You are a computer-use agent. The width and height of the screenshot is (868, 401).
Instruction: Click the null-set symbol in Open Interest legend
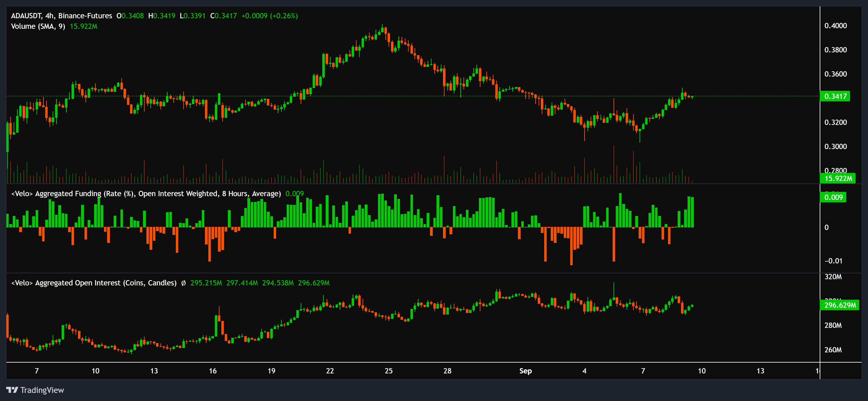(x=183, y=283)
